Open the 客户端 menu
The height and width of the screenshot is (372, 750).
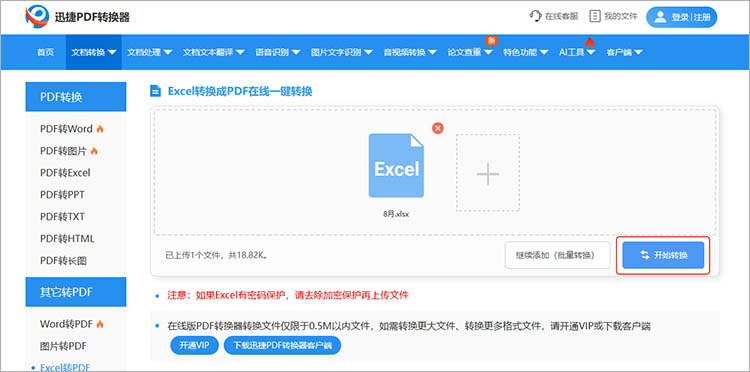click(624, 52)
